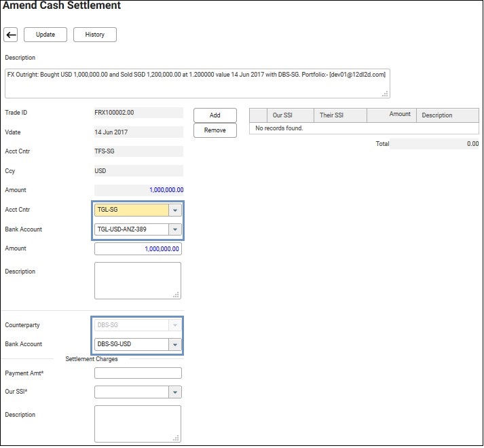Click the resize grip of top description box
The image size is (484, 448).
point(385,94)
